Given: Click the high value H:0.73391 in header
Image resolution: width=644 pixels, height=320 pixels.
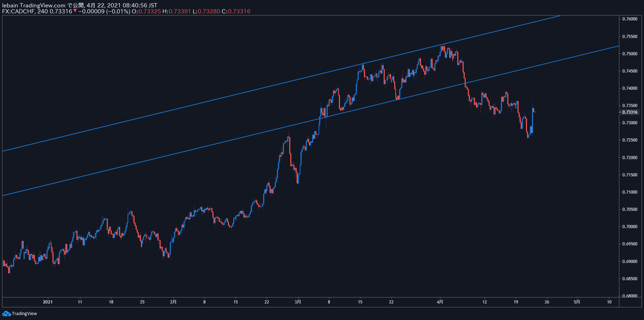Looking at the screenshot, I should 177,11.
